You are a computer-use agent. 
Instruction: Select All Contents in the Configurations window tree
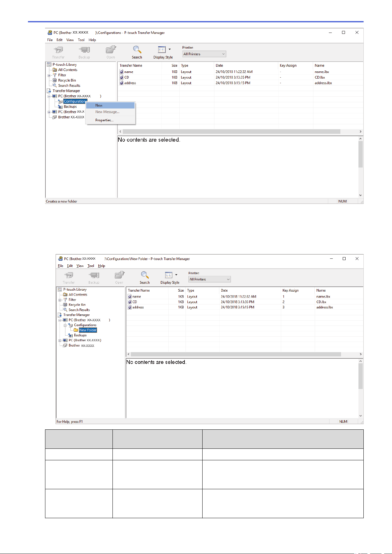pyautogui.click(x=68, y=70)
